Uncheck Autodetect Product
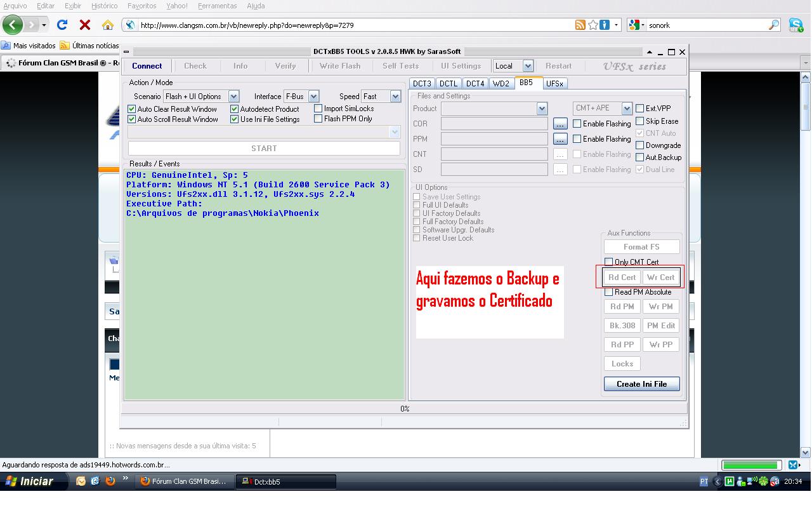 (x=235, y=109)
